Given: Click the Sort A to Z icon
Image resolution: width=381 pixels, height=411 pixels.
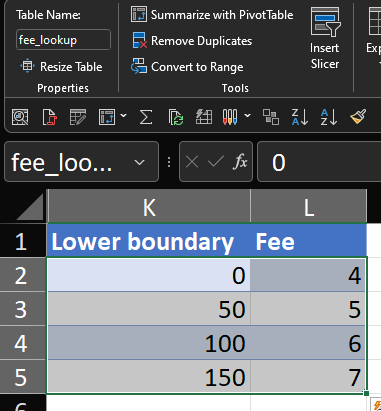Looking at the screenshot, I should (329, 117).
